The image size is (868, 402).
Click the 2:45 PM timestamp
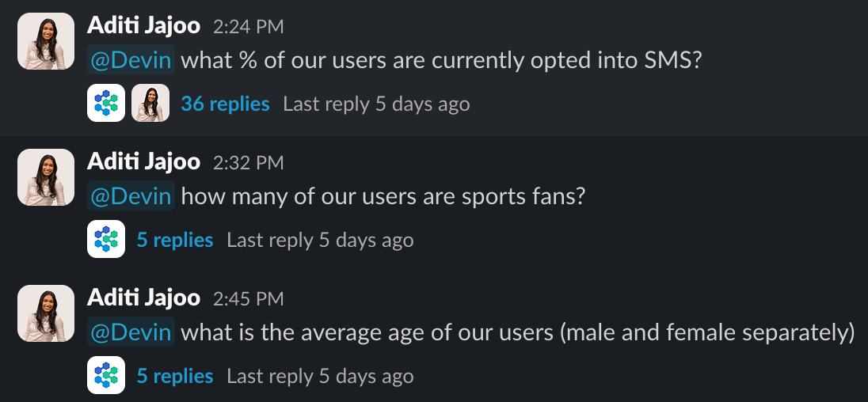pos(249,298)
